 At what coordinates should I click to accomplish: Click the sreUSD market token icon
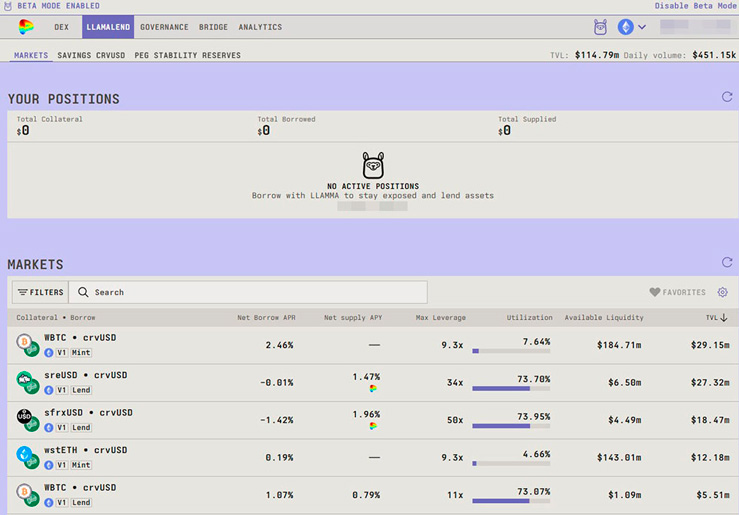(x=27, y=382)
